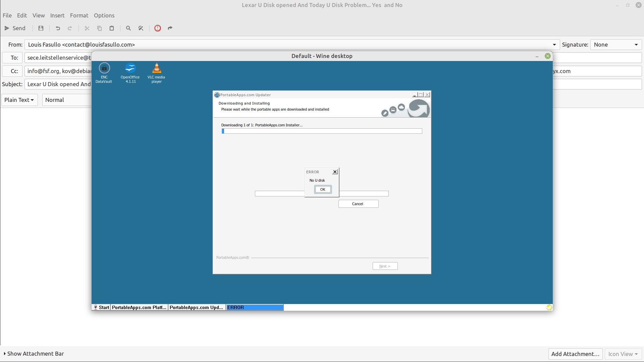The width and height of the screenshot is (644, 362).
Task: Open the Icon View dropdown
Action: click(623, 354)
